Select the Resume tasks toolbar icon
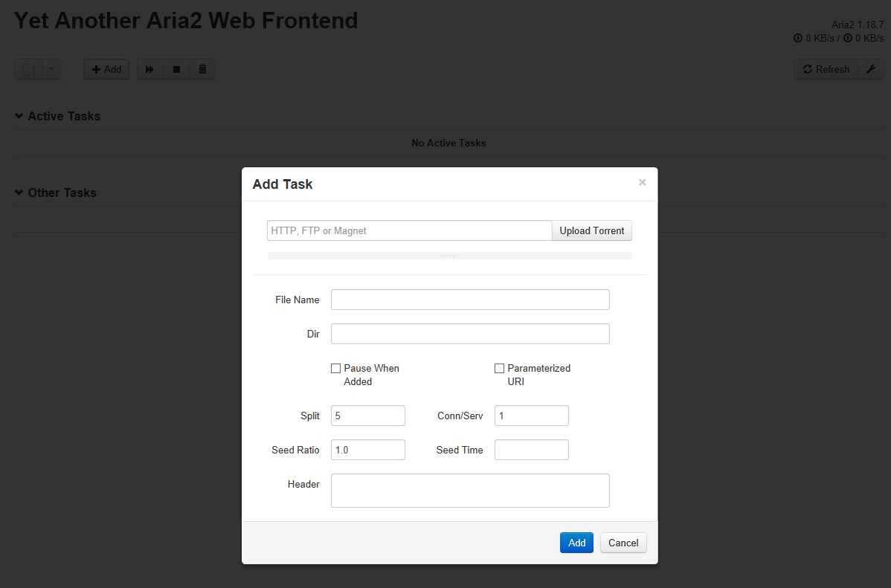 pos(149,68)
